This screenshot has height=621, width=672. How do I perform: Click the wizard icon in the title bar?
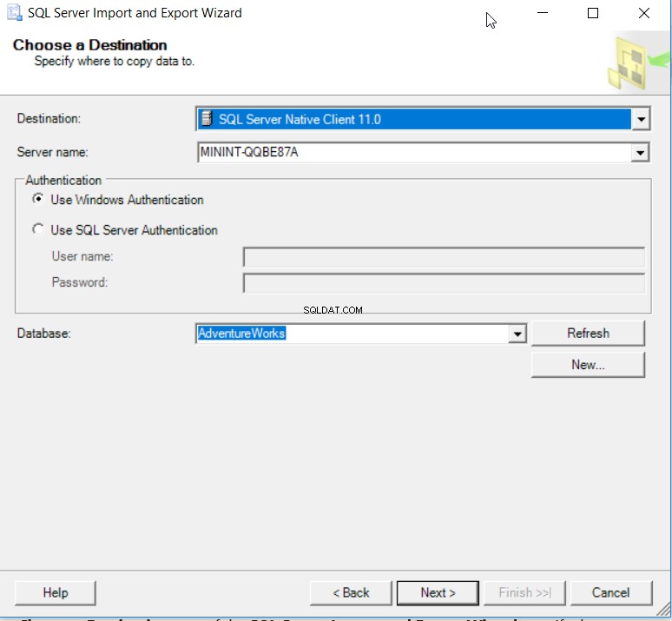[x=14, y=12]
